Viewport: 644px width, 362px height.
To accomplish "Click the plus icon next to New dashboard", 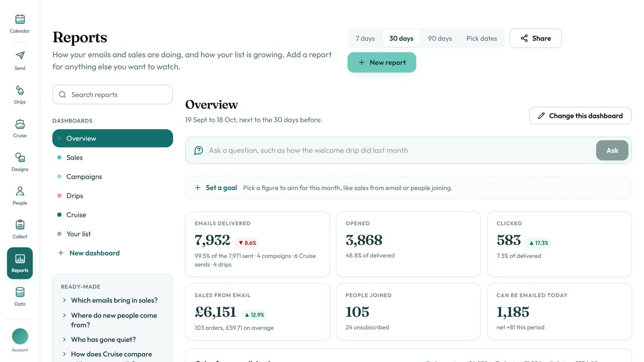I will point(61,253).
